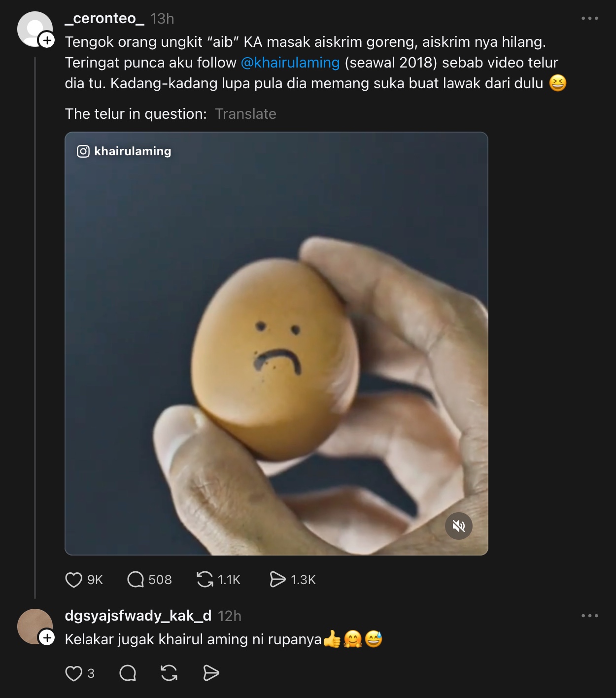Viewport: 616px width, 698px height.
Task: Repost the _ceronteo_ thread
Action: pyautogui.click(x=205, y=580)
